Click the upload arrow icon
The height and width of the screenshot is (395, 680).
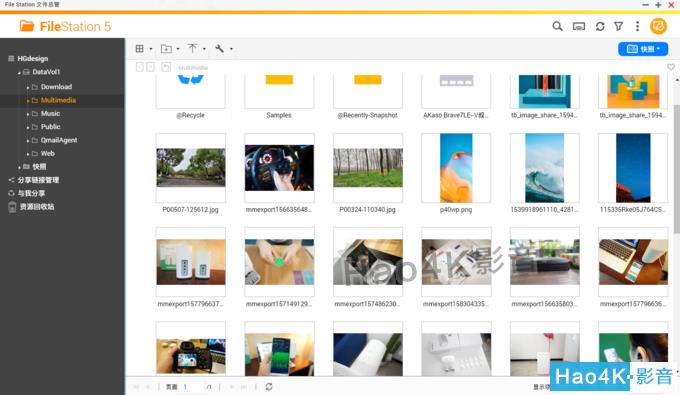[193, 48]
